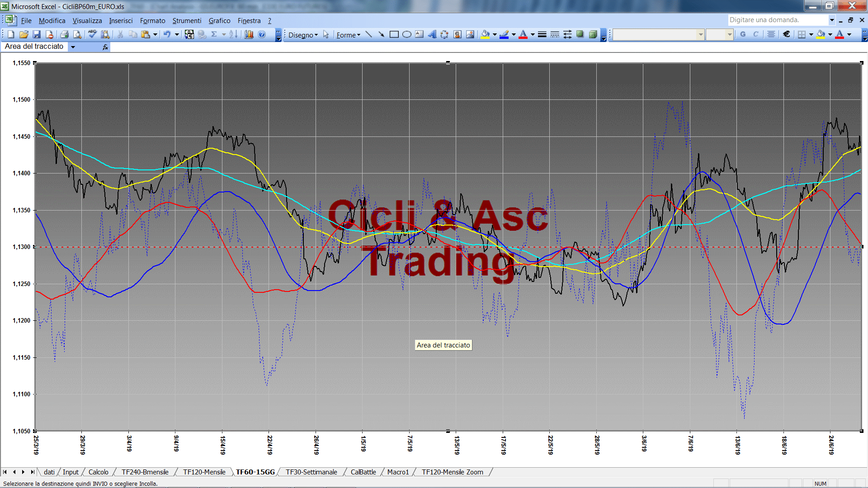Open the File menu
This screenshot has height=488, width=868.
click(x=26, y=20)
